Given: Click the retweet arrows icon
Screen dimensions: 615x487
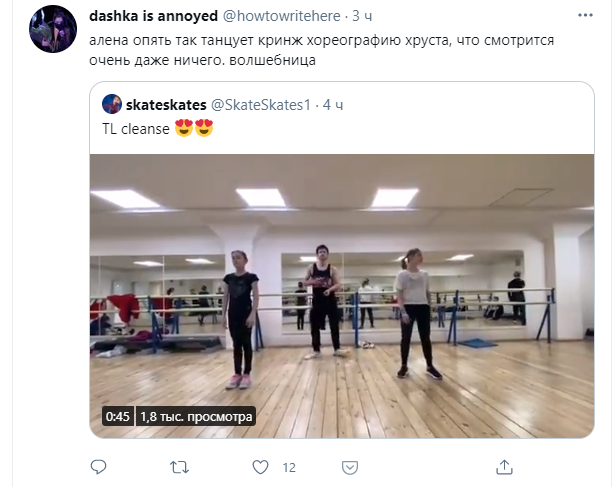Looking at the screenshot, I should tap(180, 467).
